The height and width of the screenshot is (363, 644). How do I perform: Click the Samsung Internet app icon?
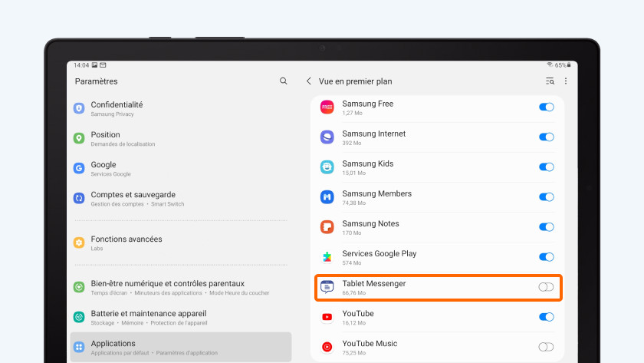(x=327, y=137)
